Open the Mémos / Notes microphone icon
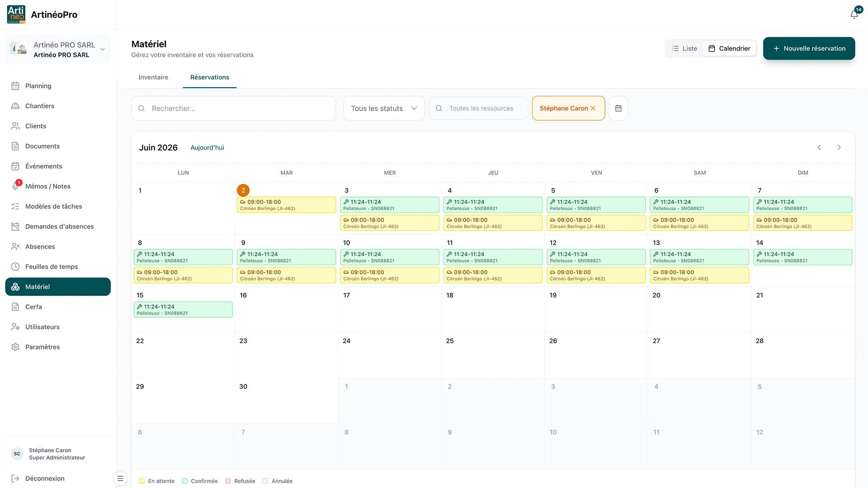The width and height of the screenshot is (868, 488). (15, 186)
